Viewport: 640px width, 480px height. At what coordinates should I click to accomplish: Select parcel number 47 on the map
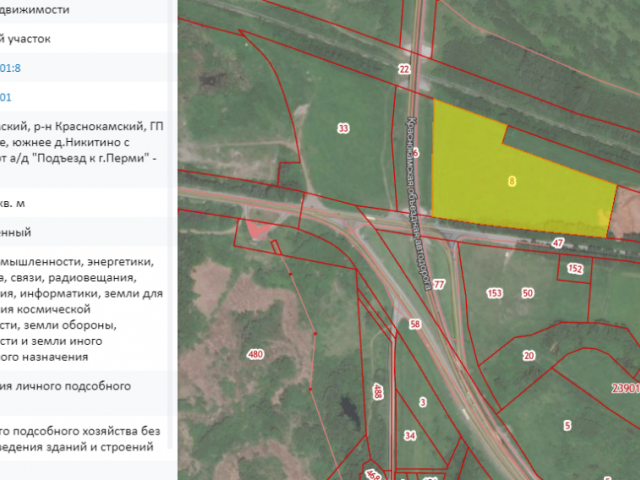pos(558,243)
